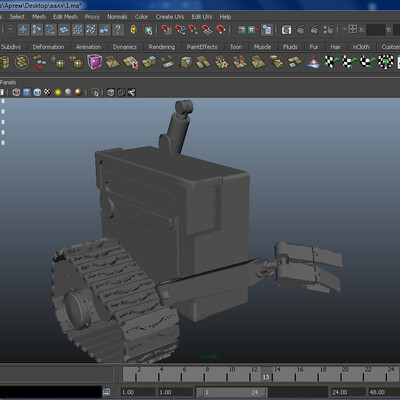The height and width of the screenshot is (400, 400).
Task: Switch to the Animation shelf tab
Action: pyautogui.click(x=88, y=47)
